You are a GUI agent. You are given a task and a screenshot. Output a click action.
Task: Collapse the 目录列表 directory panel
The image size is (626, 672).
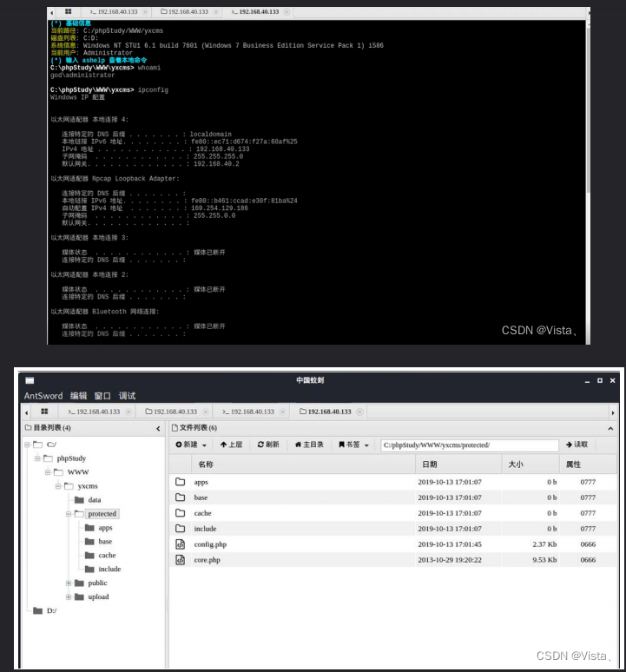158,428
